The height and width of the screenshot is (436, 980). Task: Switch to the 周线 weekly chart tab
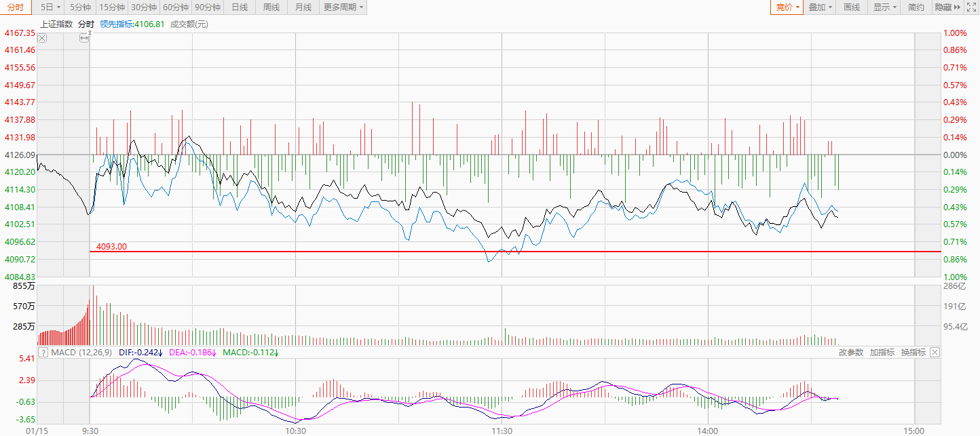click(271, 7)
